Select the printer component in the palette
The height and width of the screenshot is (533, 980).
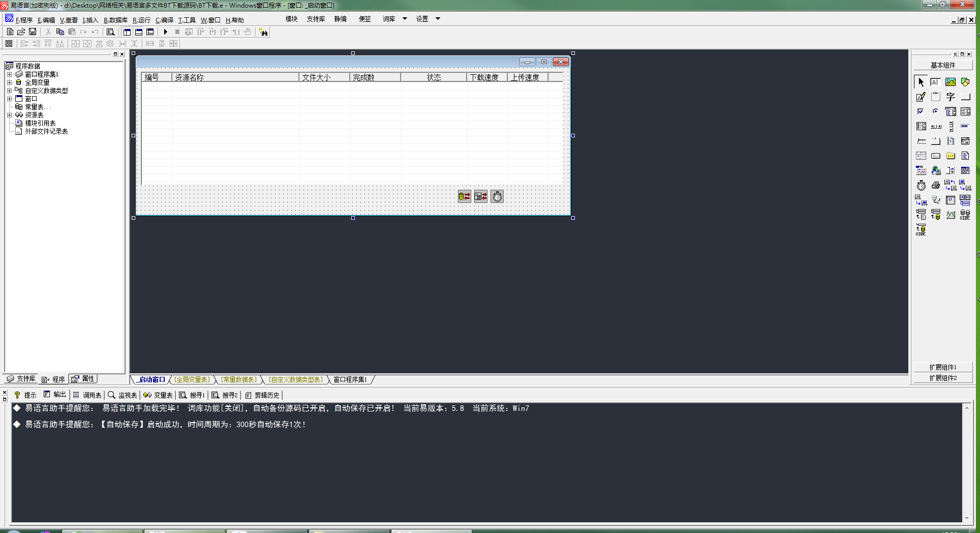[936, 186]
